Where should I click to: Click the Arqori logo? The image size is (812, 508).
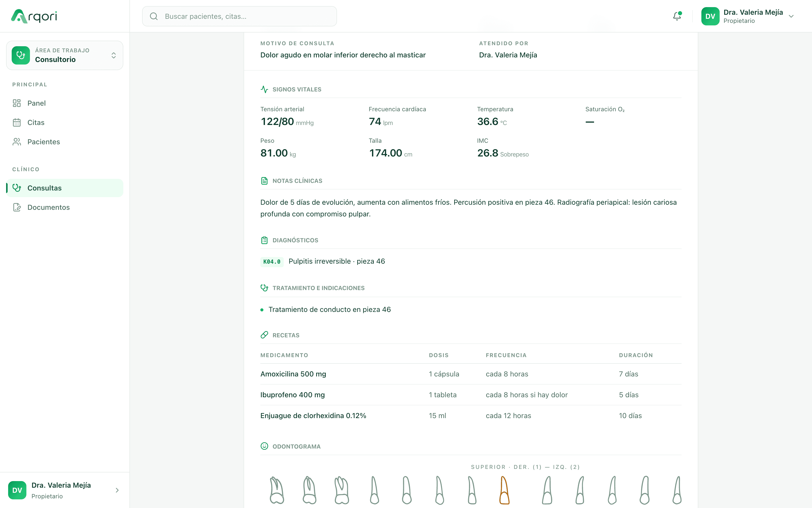click(34, 16)
